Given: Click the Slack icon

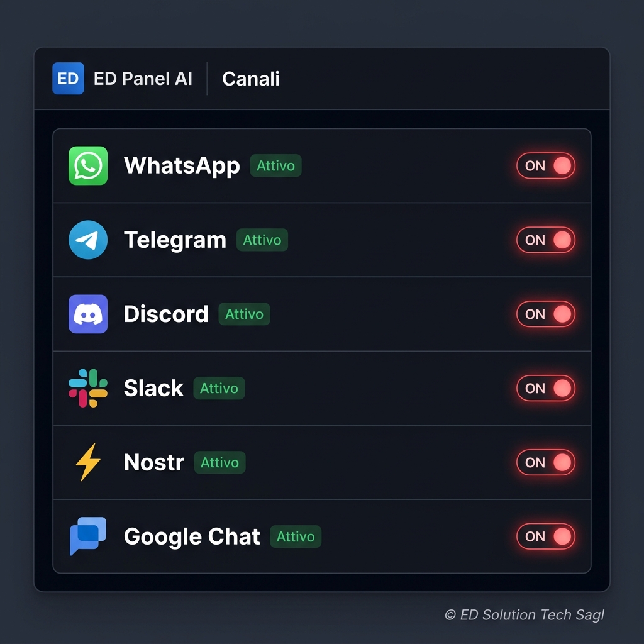Looking at the screenshot, I should 88,388.
